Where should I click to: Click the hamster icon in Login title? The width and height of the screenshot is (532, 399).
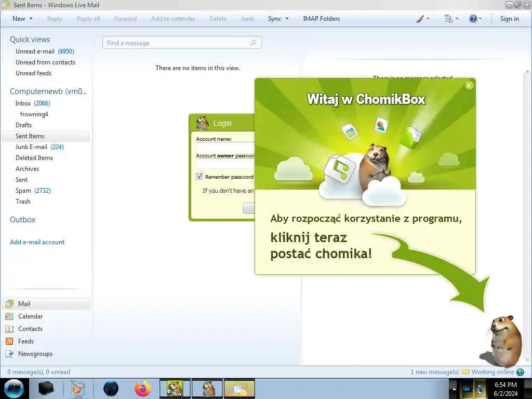tap(203, 123)
